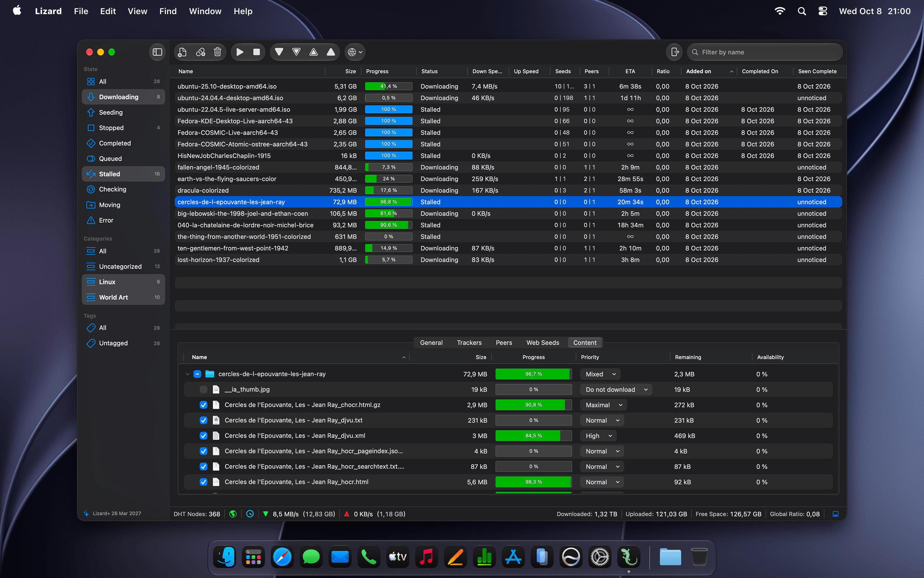Viewport: 924px width, 578px height.
Task: Select the Error state filter
Action: click(123, 220)
